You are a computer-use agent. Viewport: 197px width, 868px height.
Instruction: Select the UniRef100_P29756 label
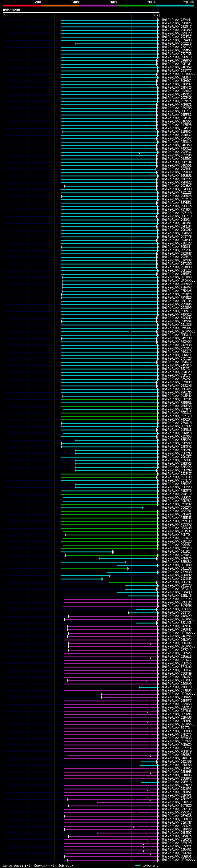[177, 108]
